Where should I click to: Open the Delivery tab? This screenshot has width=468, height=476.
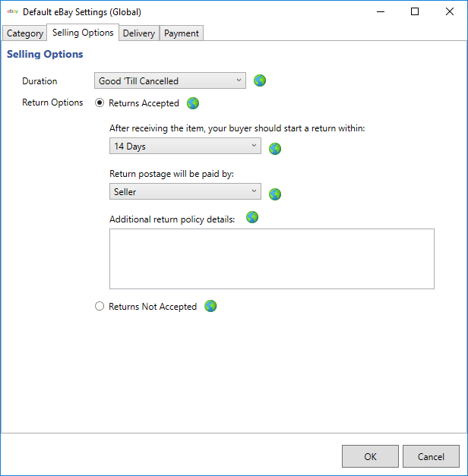139,33
